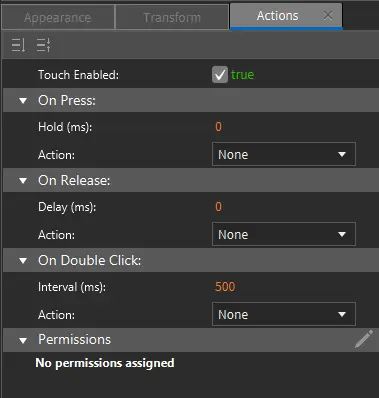
Task: Open the On Double Click Action dropdown
Action: [x=284, y=314]
